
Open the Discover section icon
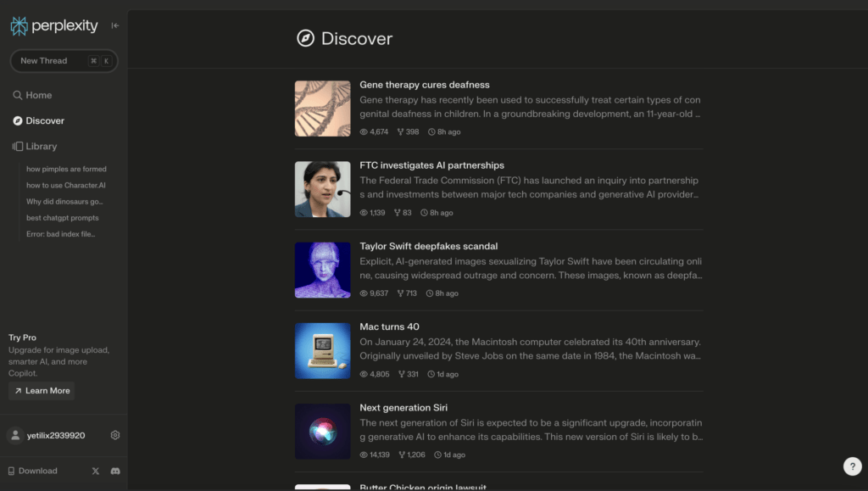pyautogui.click(x=18, y=120)
